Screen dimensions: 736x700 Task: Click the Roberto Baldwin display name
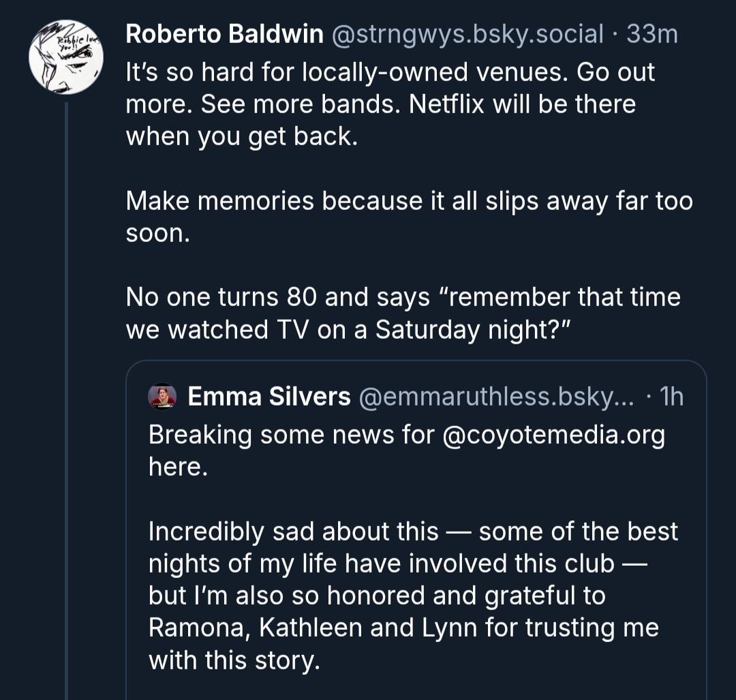(224, 34)
